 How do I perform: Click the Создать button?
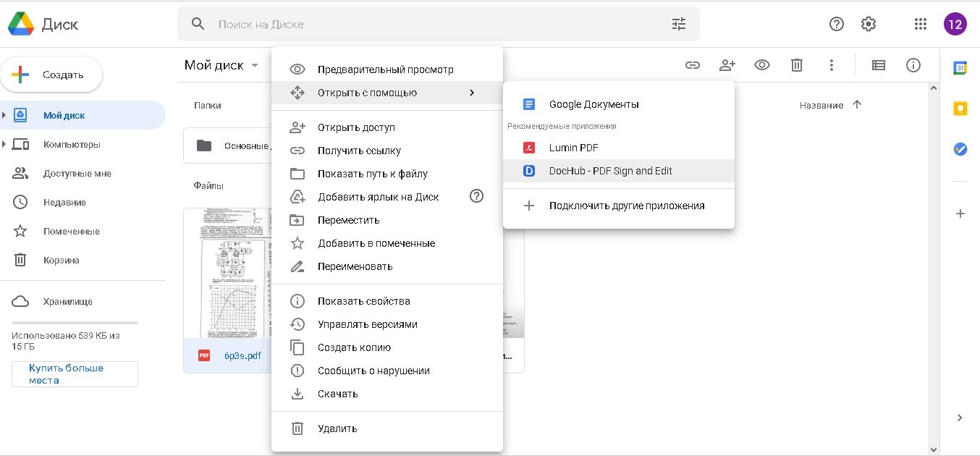51,75
